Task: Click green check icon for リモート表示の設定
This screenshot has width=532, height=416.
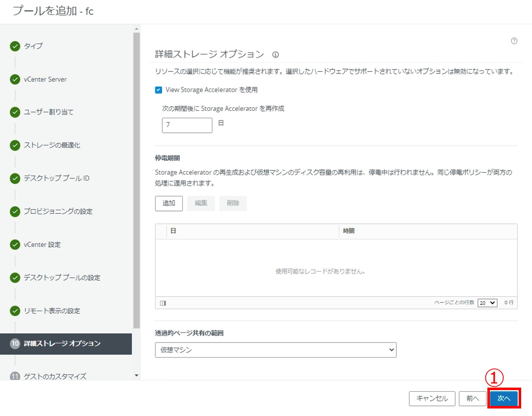Action: tap(15, 311)
